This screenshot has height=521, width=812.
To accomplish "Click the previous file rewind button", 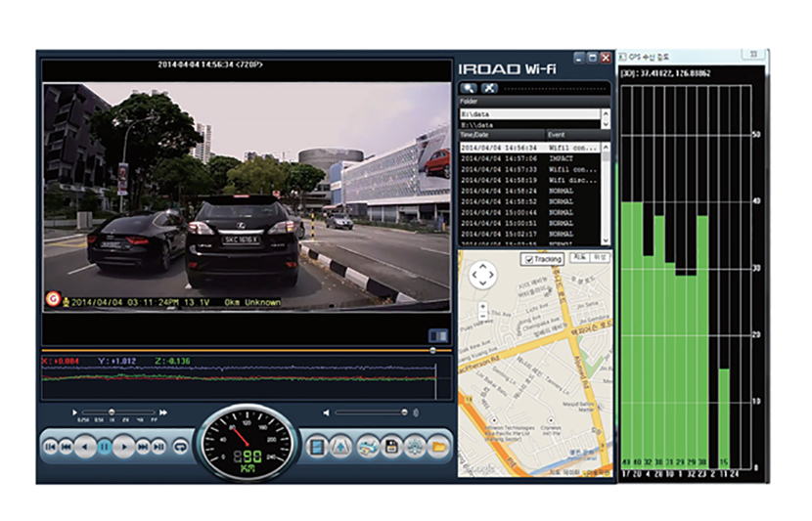I will click(x=67, y=447).
